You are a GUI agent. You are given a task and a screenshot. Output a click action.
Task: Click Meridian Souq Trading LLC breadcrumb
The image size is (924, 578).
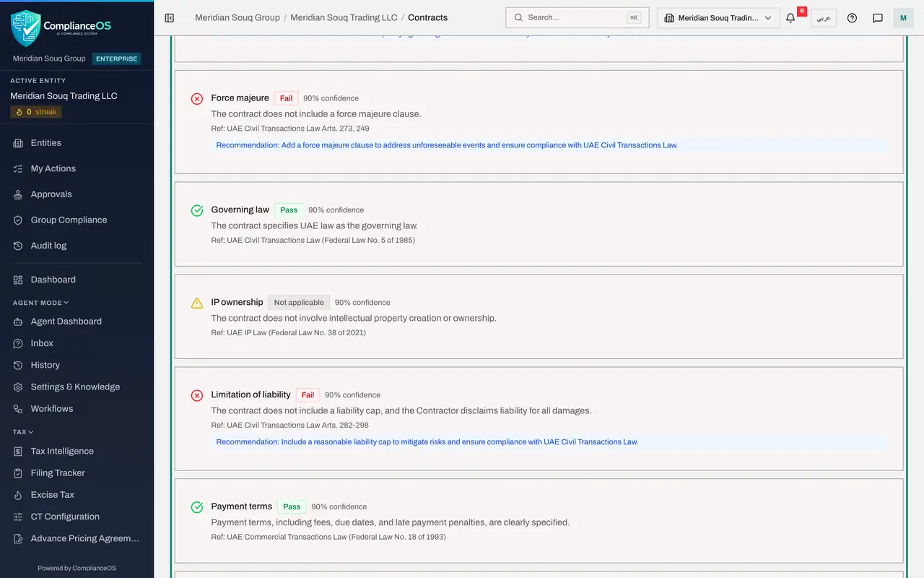tap(344, 17)
